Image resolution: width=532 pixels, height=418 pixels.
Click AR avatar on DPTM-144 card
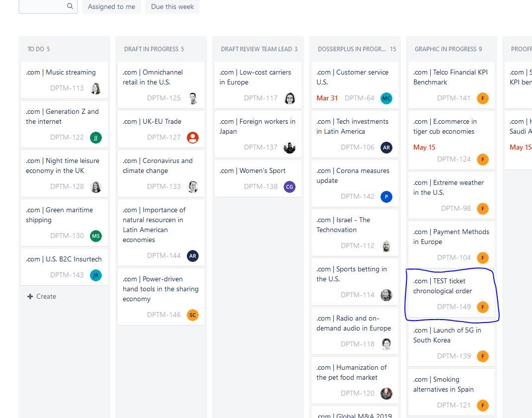[193, 255]
